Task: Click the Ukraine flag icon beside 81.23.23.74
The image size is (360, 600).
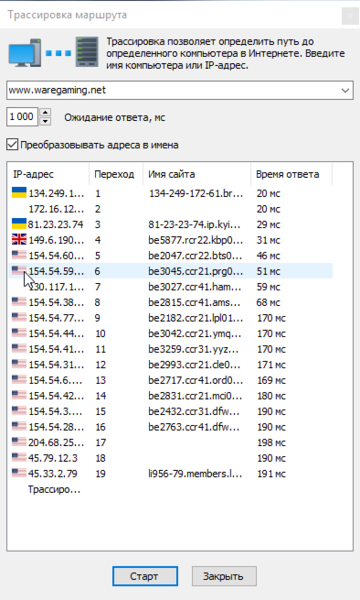Action: click(x=19, y=224)
